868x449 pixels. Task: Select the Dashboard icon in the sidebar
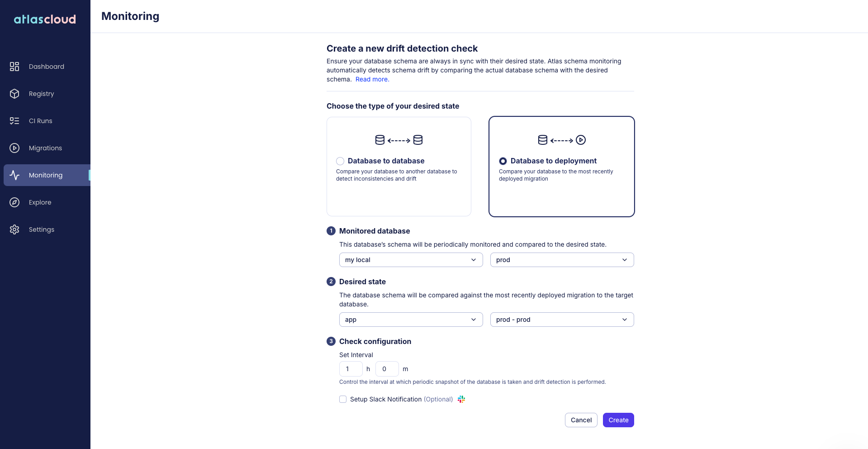pos(14,67)
